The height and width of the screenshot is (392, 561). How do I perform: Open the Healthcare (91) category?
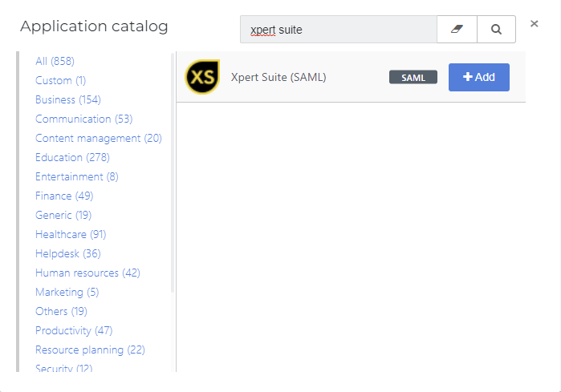[71, 235]
